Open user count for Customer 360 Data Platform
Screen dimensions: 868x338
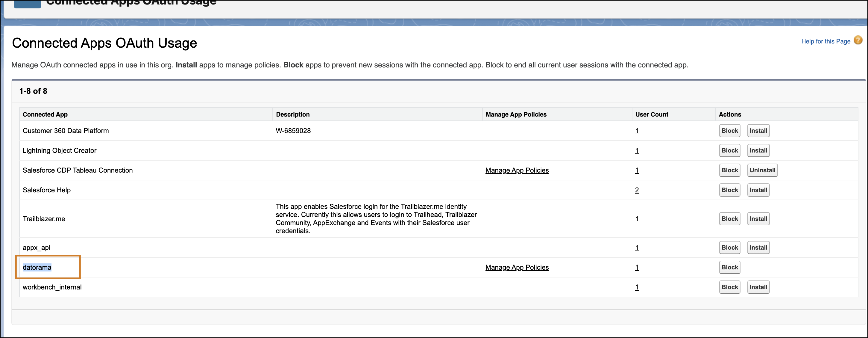(x=637, y=131)
